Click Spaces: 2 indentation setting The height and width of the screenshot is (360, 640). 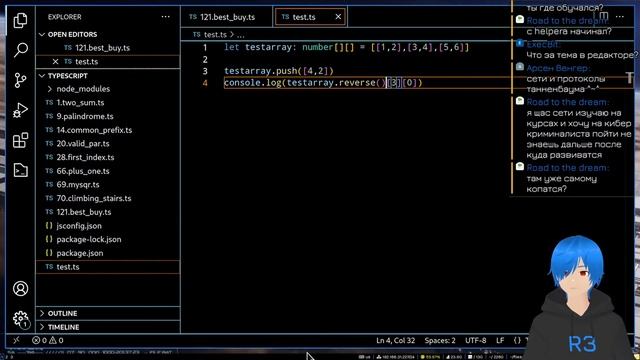click(x=440, y=340)
